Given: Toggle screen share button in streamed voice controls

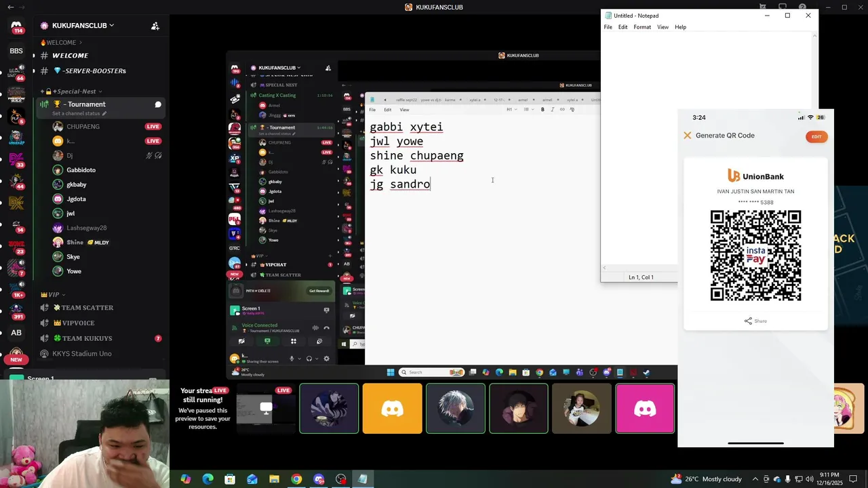Looking at the screenshot, I should coord(267,341).
